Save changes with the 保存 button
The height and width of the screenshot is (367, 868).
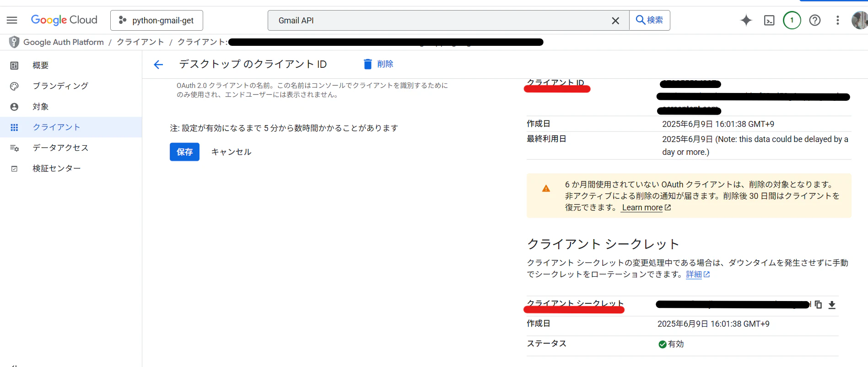click(x=184, y=152)
